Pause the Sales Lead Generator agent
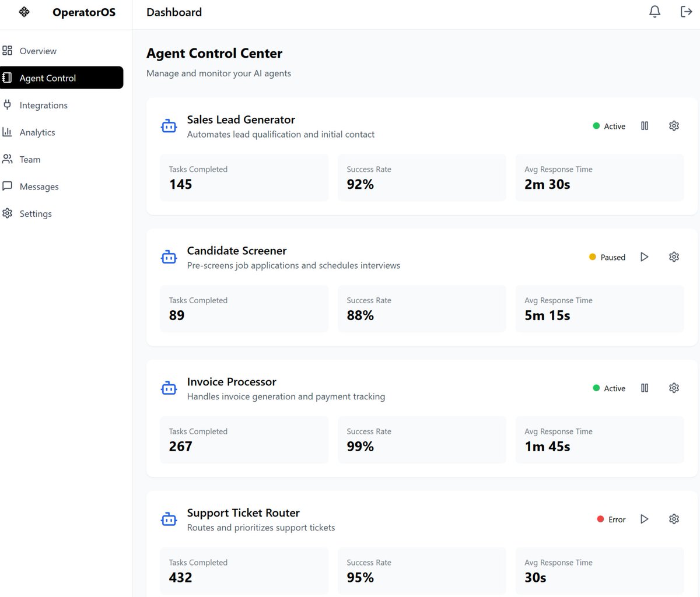The height and width of the screenshot is (597, 700). (644, 125)
